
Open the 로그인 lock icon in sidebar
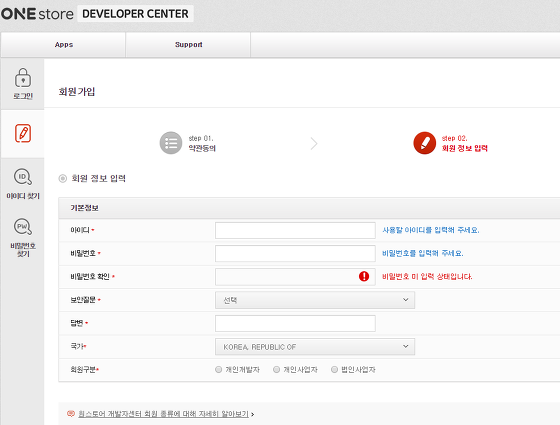(x=23, y=78)
